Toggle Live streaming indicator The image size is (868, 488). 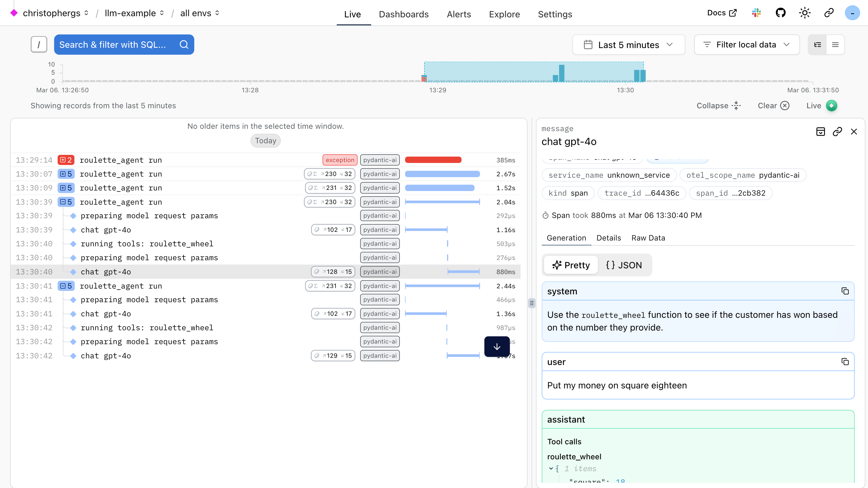click(x=831, y=106)
